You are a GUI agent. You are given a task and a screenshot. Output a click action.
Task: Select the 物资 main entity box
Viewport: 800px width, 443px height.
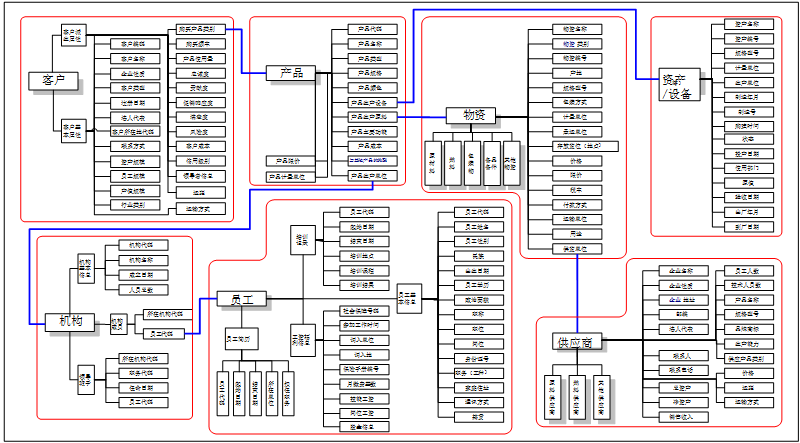[471, 115]
